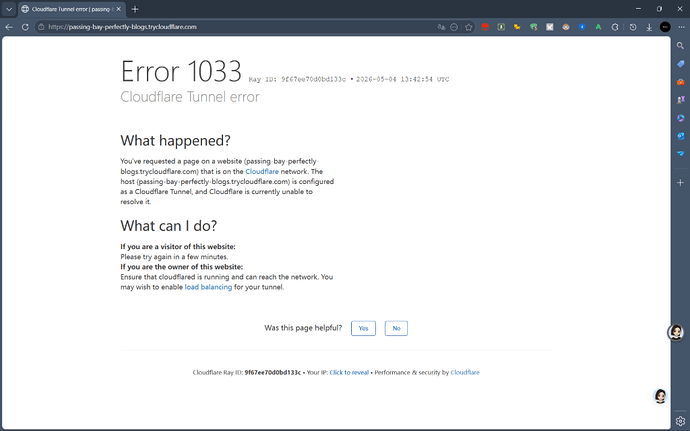
Task: Go back using the browser back arrow
Action: (x=9, y=27)
